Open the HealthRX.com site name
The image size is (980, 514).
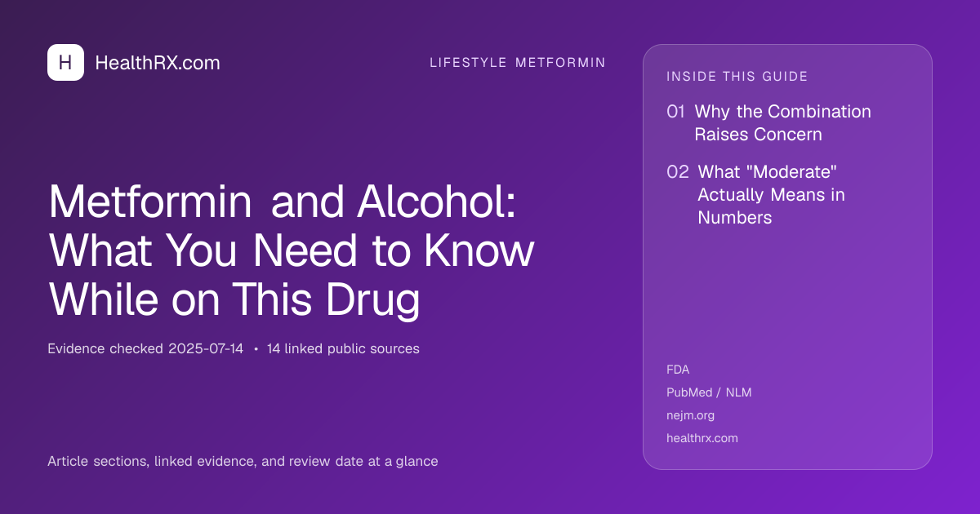coord(158,63)
